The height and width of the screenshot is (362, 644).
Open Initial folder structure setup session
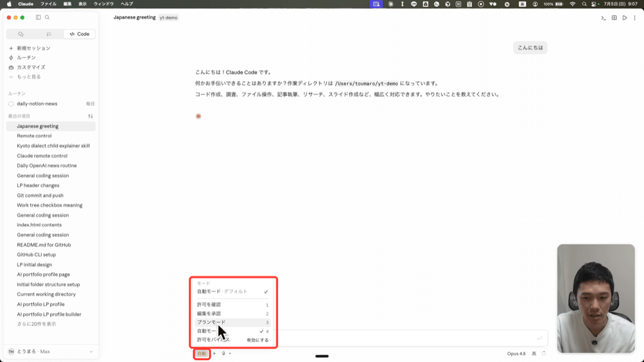(51, 284)
